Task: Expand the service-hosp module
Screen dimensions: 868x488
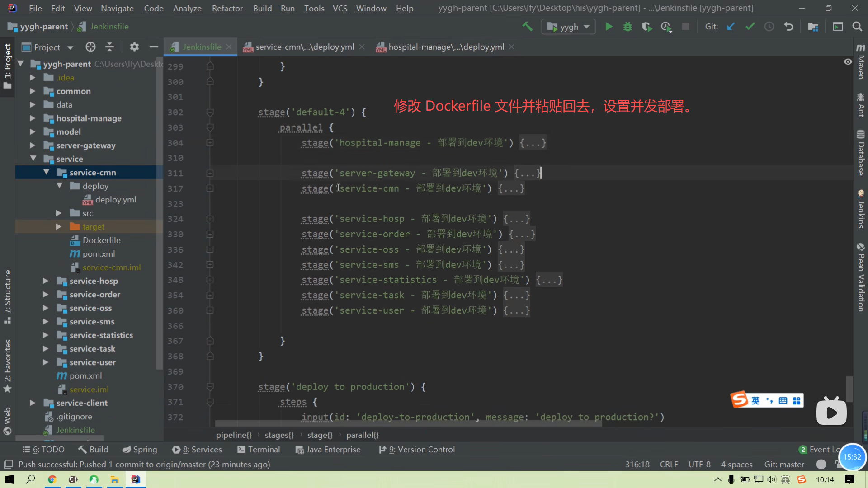Action: 45,281
